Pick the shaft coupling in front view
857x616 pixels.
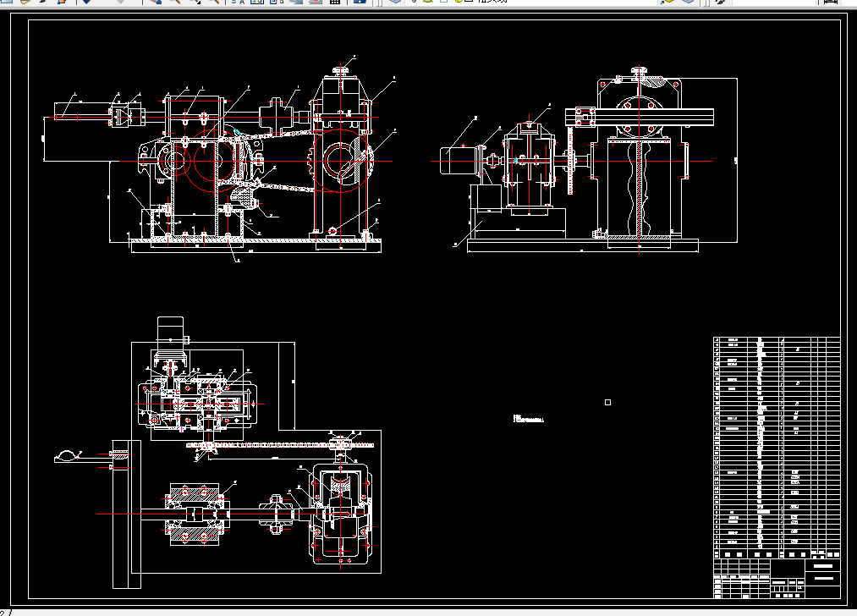(x=276, y=115)
